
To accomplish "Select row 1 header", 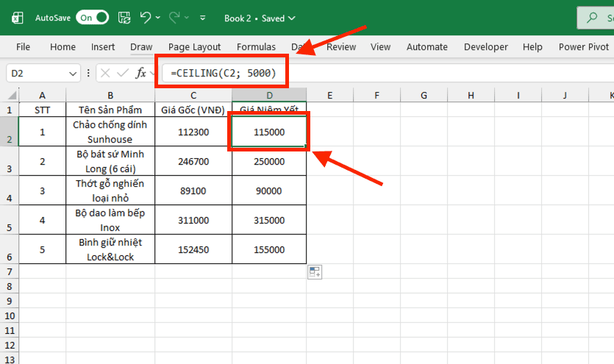I will coord(10,110).
